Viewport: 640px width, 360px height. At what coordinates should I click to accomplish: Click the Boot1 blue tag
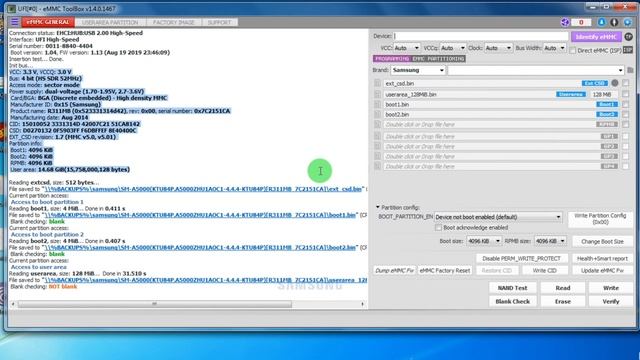pos(607,104)
